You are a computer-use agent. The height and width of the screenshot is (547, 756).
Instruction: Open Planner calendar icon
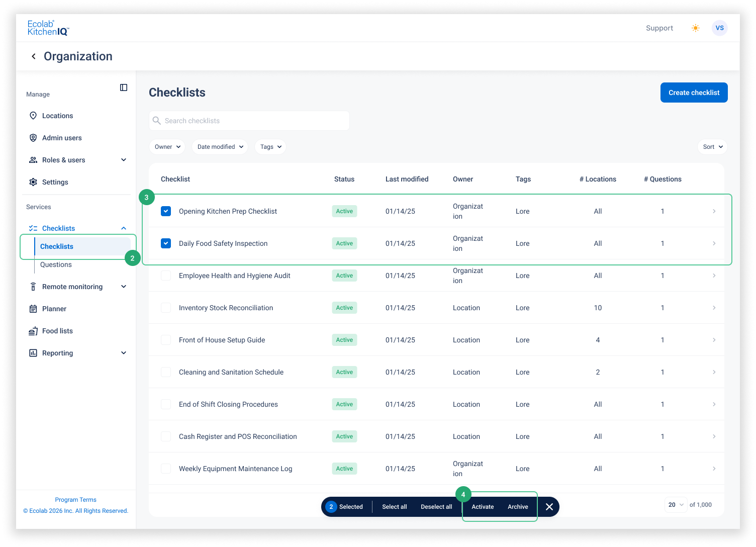[x=33, y=309]
